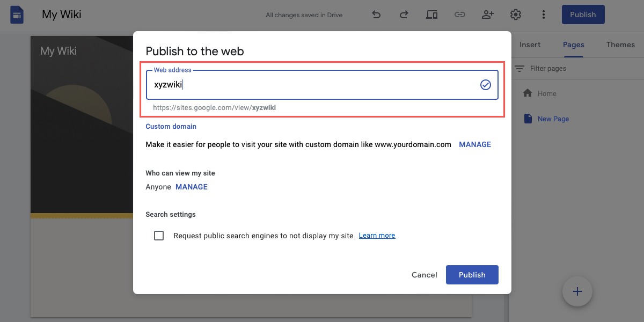The image size is (644, 322).
Task: Enable request search engines to not display site
Action: pos(159,235)
